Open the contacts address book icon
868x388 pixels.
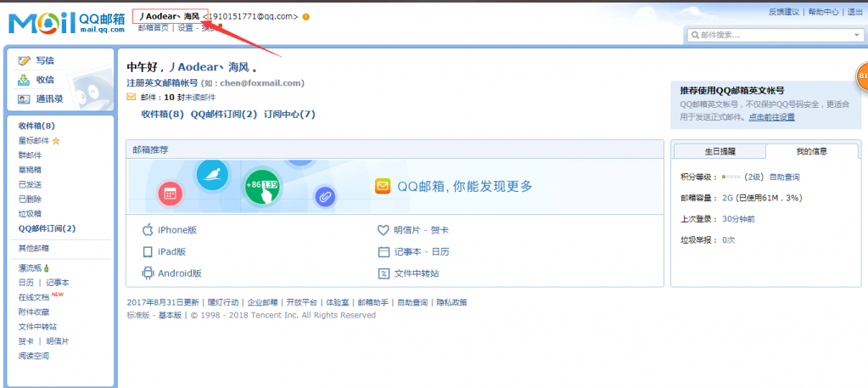pos(24,99)
